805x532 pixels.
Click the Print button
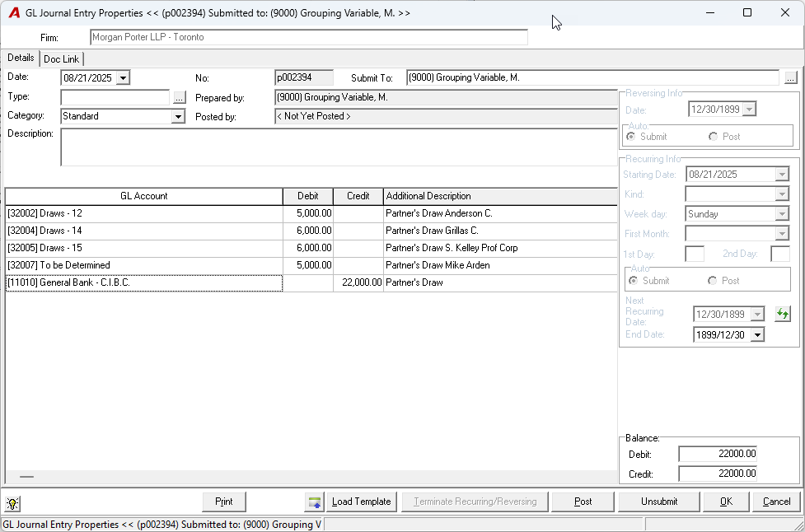pyautogui.click(x=224, y=502)
